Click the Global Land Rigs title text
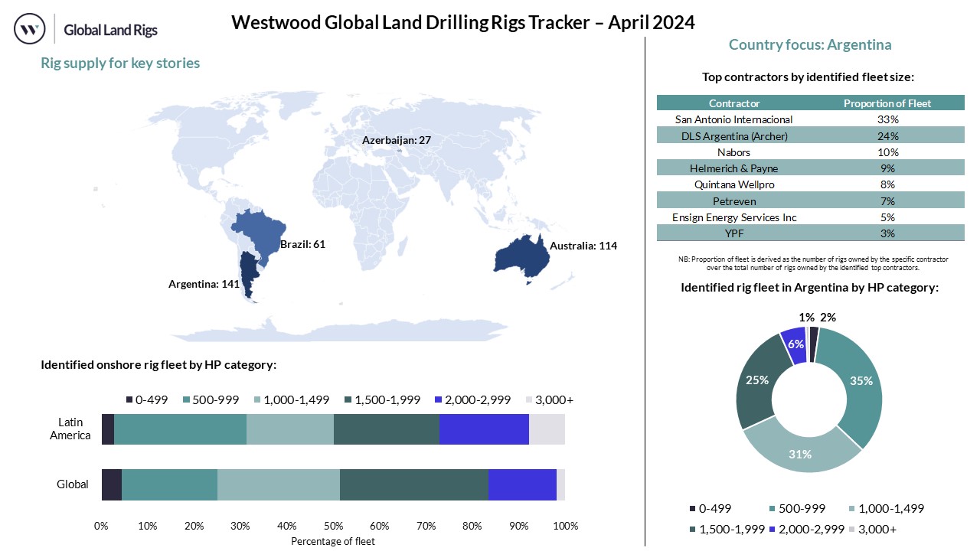 (111, 31)
